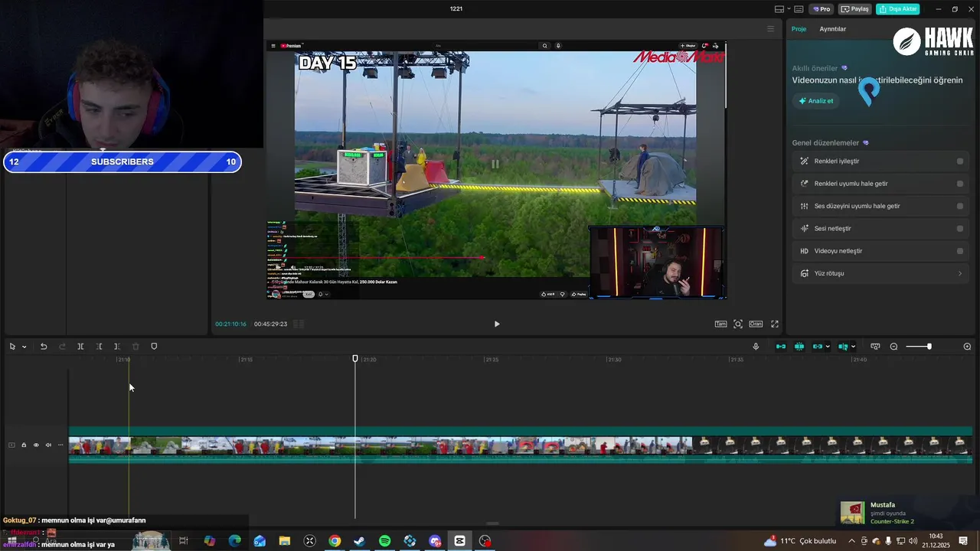The image size is (980, 551).
Task: Redo the last undone edit
Action: tap(62, 347)
